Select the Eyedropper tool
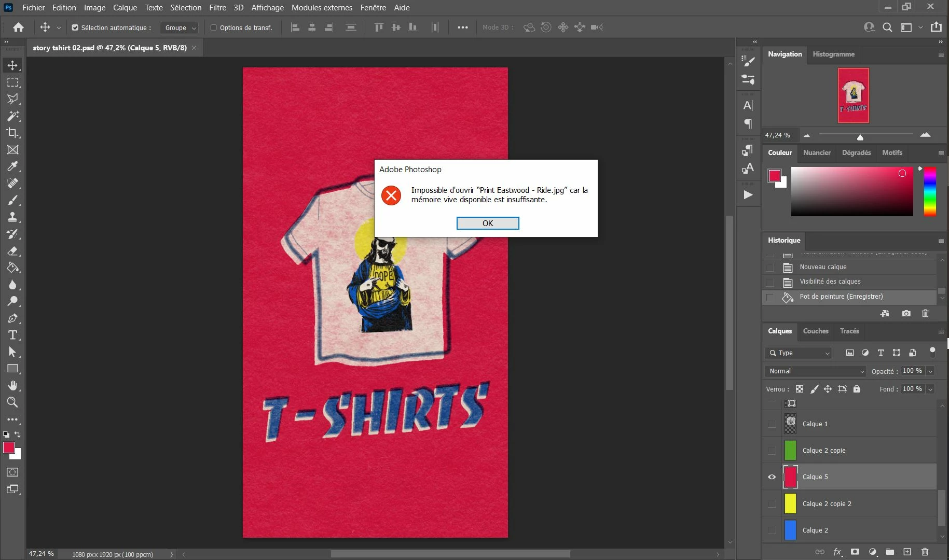The image size is (949, 560). pos(12,166)
